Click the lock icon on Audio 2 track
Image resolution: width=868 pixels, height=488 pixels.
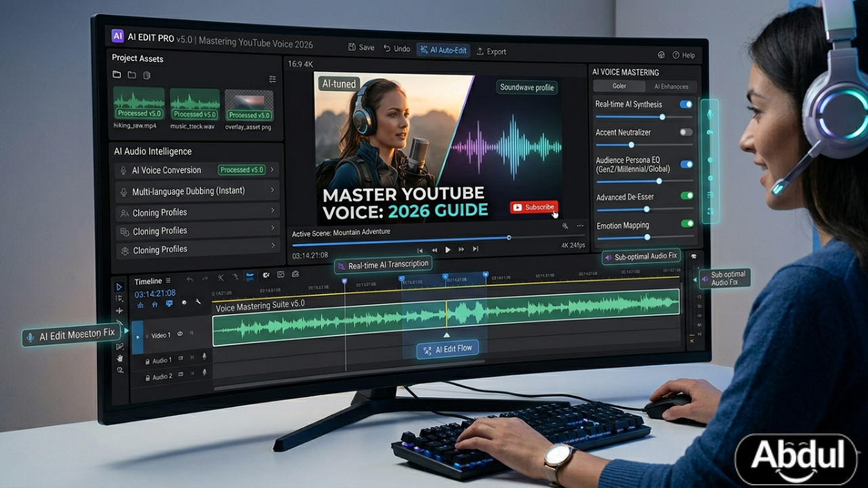(147, 377)
